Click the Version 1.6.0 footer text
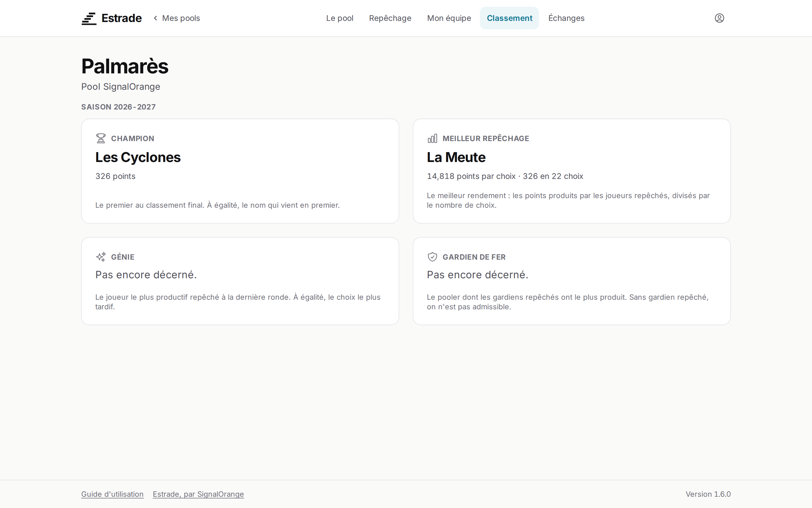Screen dimensions: 812x508 click(x=708, y=494)
